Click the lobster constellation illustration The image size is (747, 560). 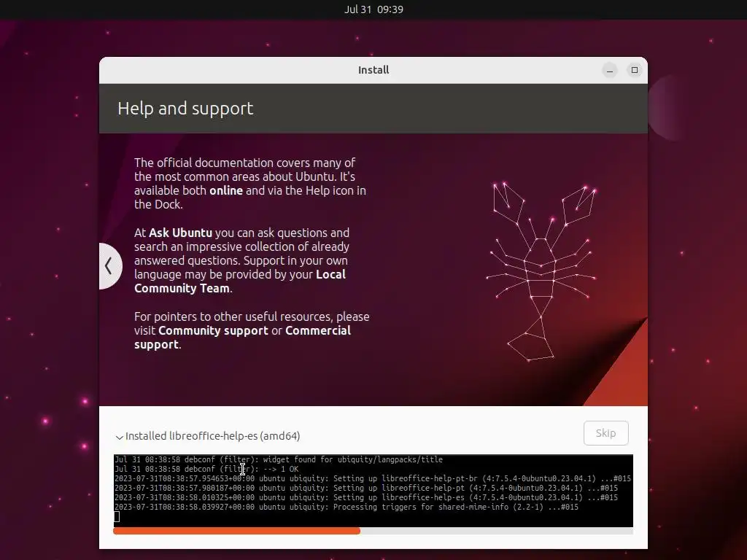[x=542, y=271]
